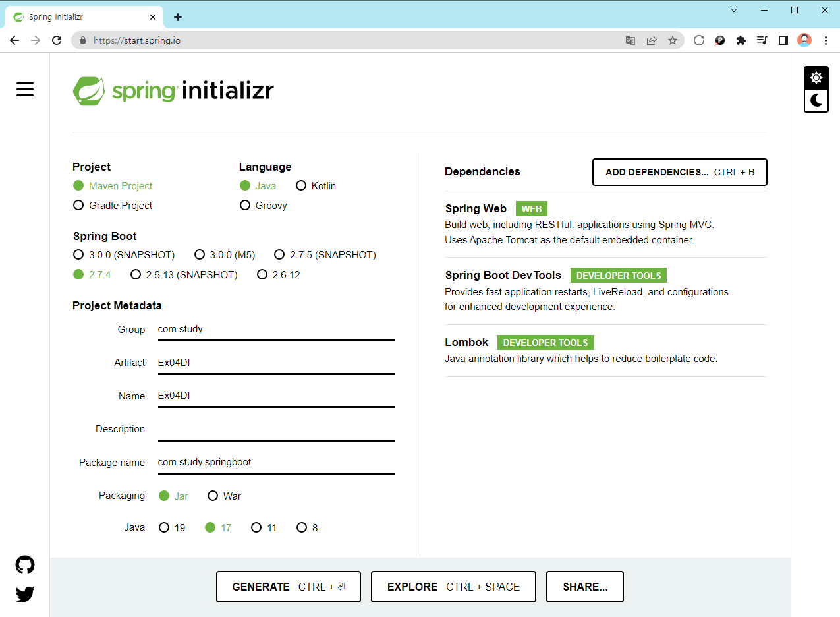Open the Chrome three-dot menu
Screen dimensions: 840x617
click(826, 40)
